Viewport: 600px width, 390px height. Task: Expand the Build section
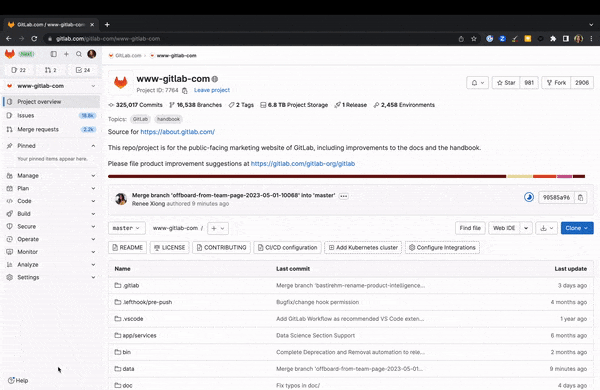point(51,214)
